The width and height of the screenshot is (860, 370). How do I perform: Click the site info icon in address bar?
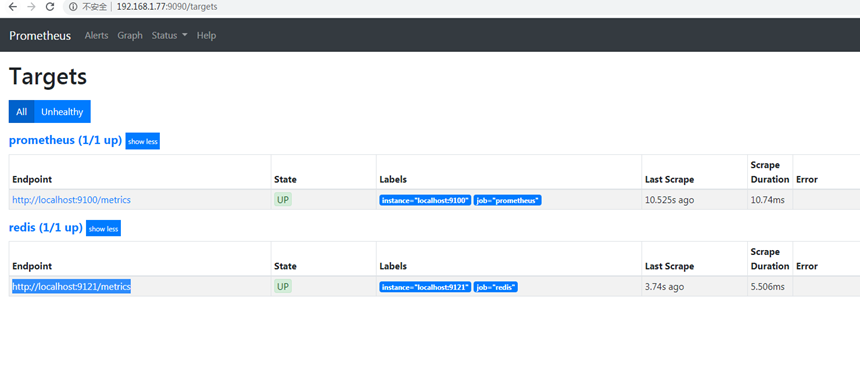point(73,7)
